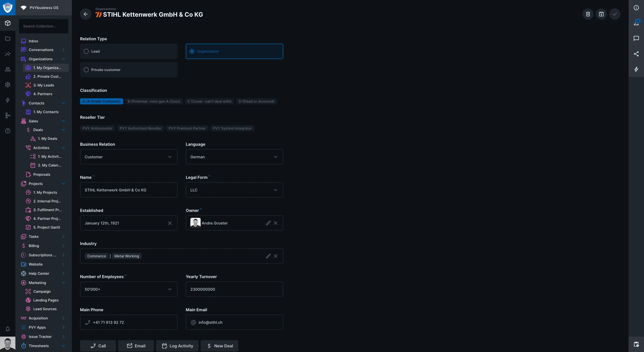The width and height of the screenshot is (644, 352).
Task: Open the lightning automations icon in right rail
Action: (636, 69)
